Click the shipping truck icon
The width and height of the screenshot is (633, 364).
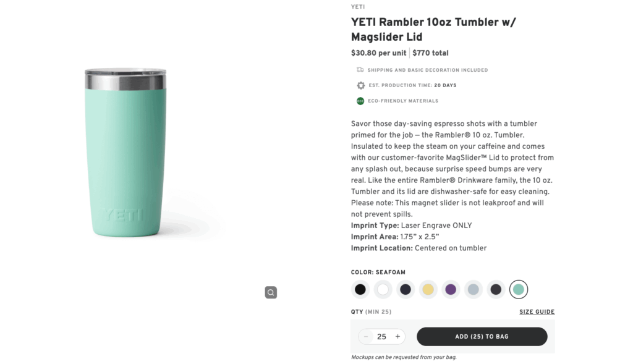pyautogui.click(x=360, y=70)
